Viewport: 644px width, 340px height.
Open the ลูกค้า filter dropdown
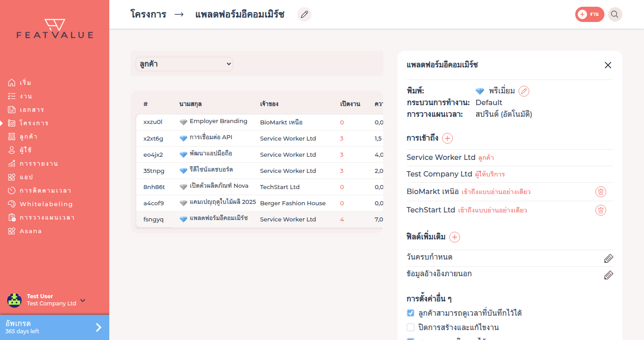184,64
